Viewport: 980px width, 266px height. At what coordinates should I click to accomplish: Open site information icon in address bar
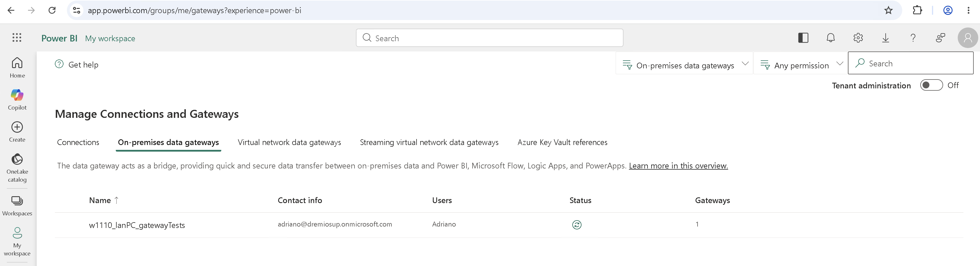(x=76, y=10)
